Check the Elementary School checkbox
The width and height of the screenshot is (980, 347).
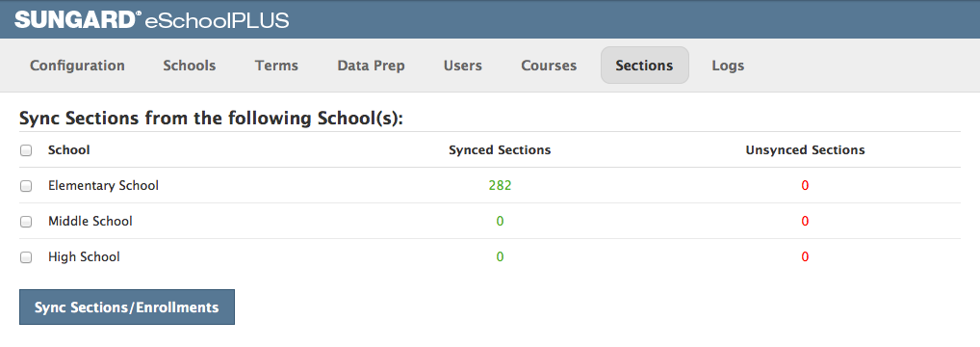point(26,186)
